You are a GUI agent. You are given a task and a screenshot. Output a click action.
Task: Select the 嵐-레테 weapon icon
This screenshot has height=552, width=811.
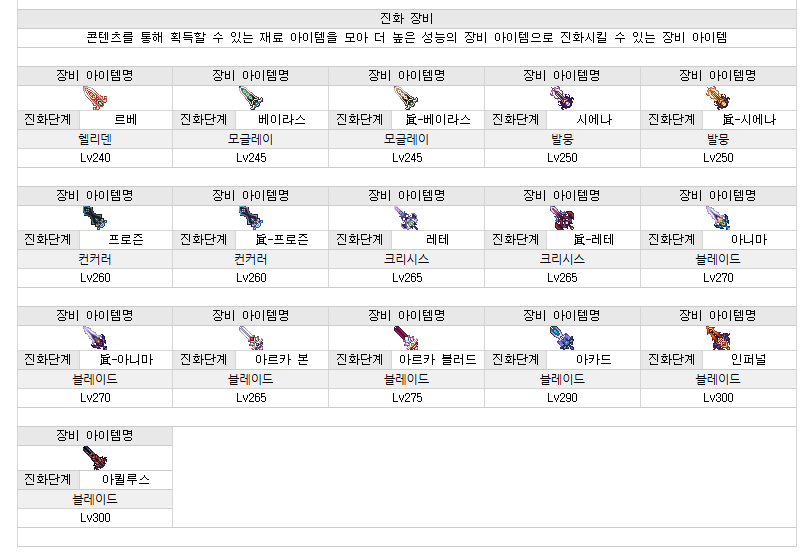click(561, 217)
